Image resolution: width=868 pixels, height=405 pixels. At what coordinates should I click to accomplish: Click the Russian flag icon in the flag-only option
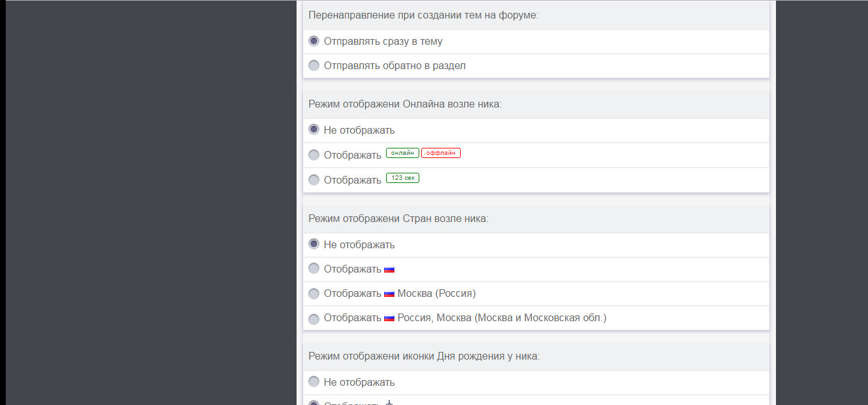(x=389, y=270)
